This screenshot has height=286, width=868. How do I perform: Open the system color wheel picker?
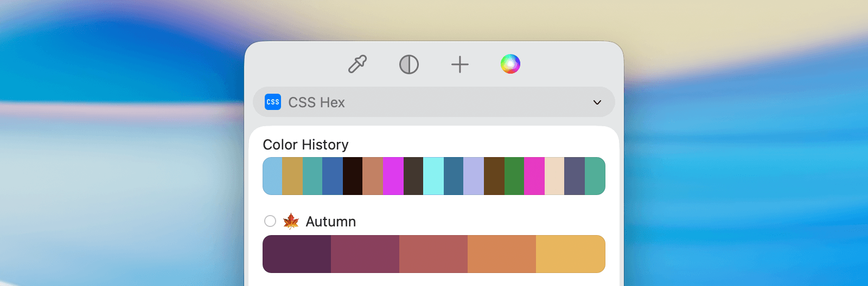click(x=510, y=64)
